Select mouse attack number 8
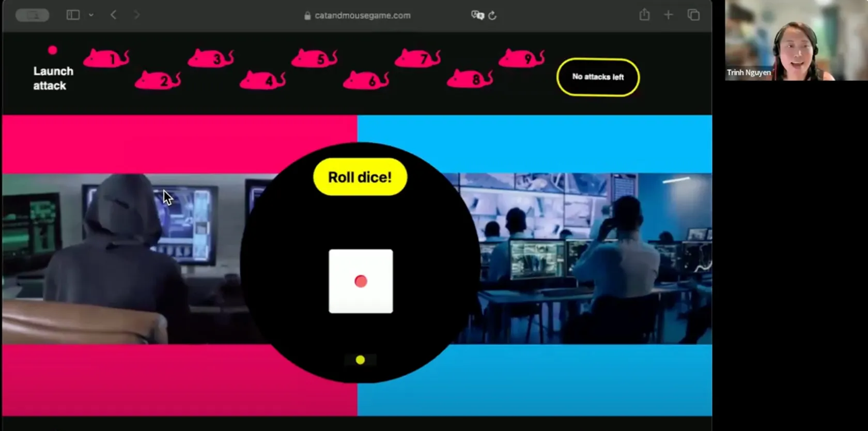868x431 pixels. point(470,79)
